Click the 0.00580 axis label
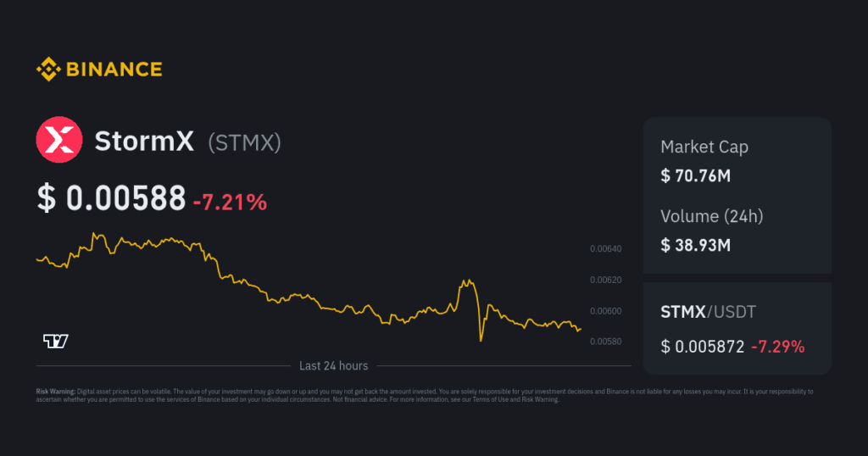 click(605, 342)
